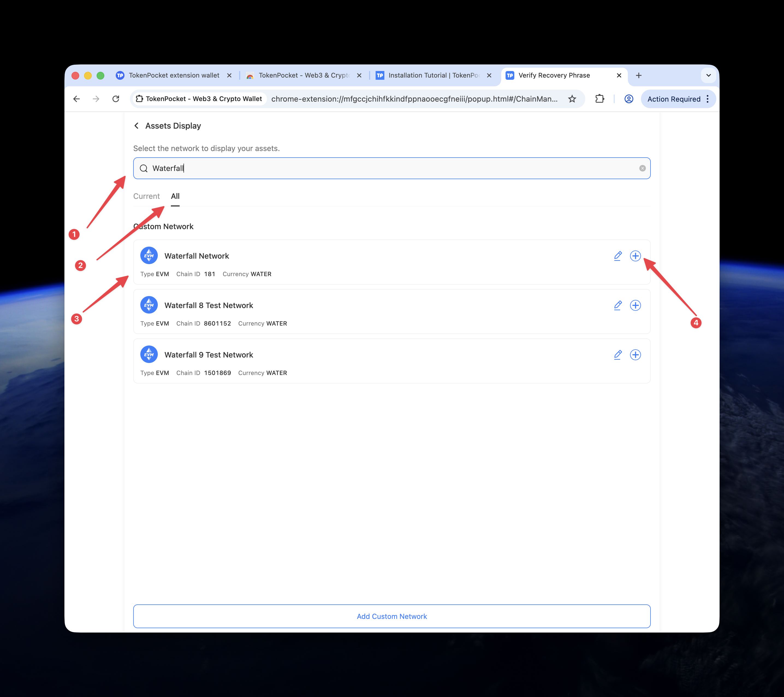Select the All networks tab
This screenshot has height=697, width=784.
pyautogui.click(x=175, y=196)
